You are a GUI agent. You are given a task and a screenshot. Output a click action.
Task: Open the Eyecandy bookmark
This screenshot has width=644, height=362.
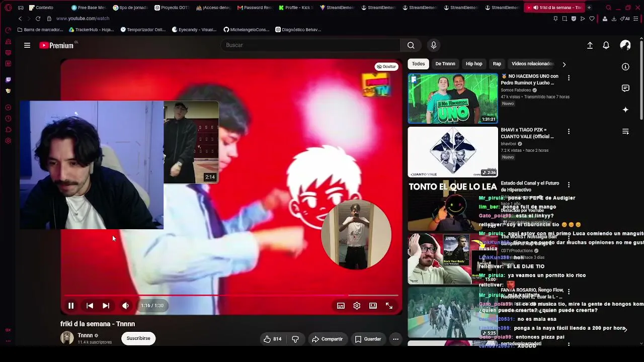tap(194, 30)
